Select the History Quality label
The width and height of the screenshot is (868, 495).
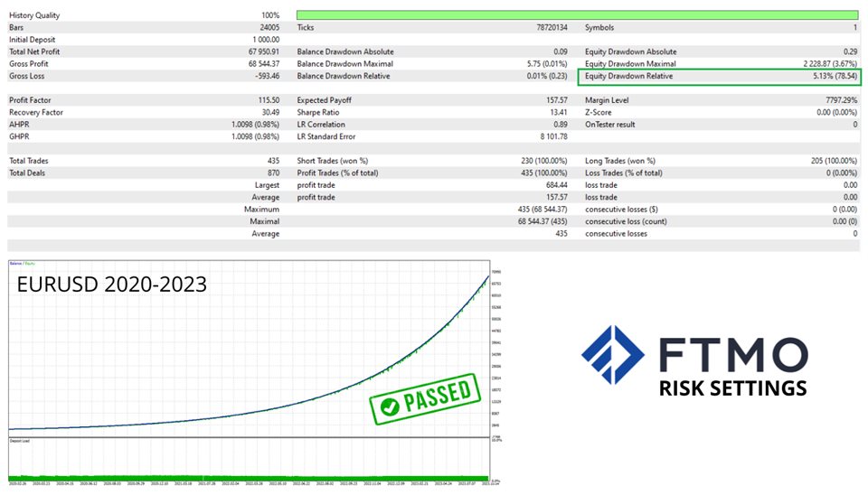(x=34, y=15)
